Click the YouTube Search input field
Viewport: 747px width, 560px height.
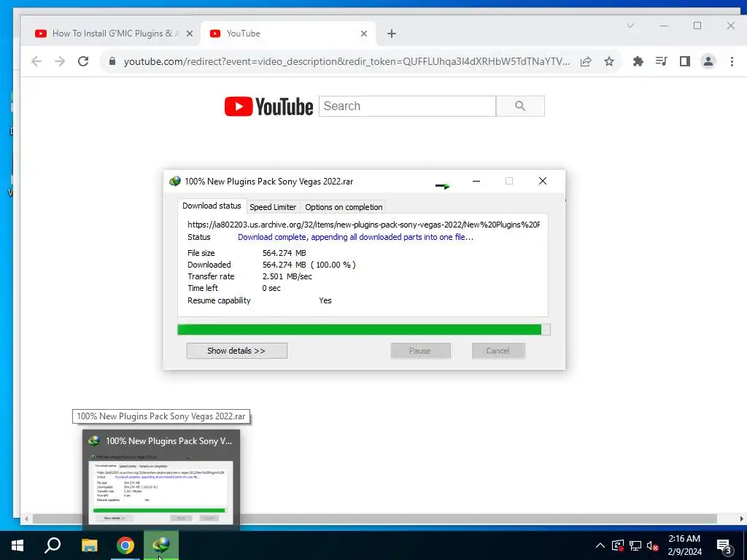407,106
